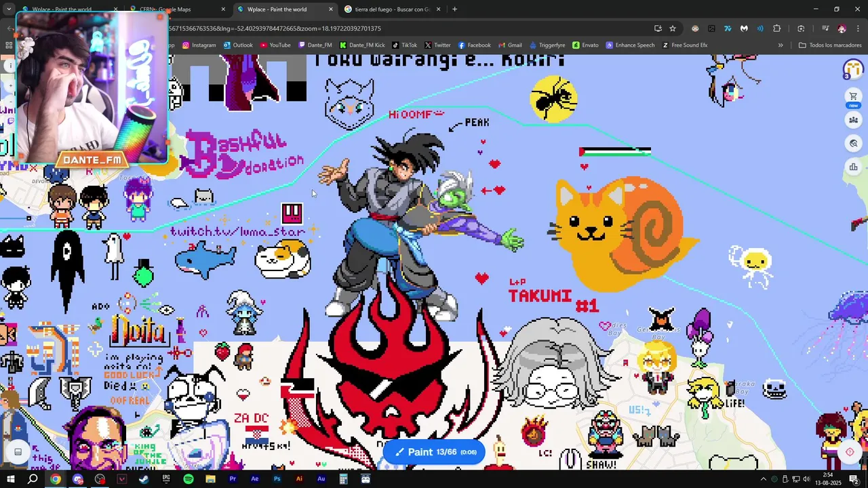Click the location target button on the map

[849, 452]
